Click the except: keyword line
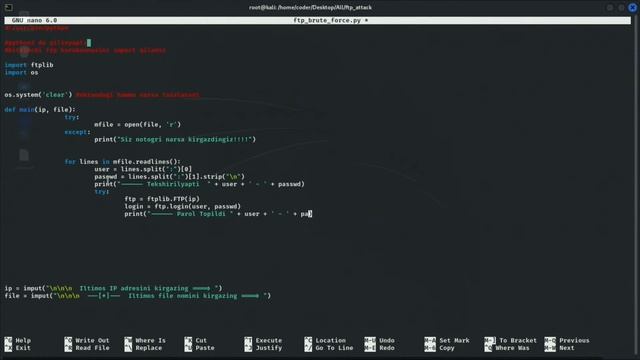This screenshot has width=640, height=360. pyautogui.click(x=78, y=132)
